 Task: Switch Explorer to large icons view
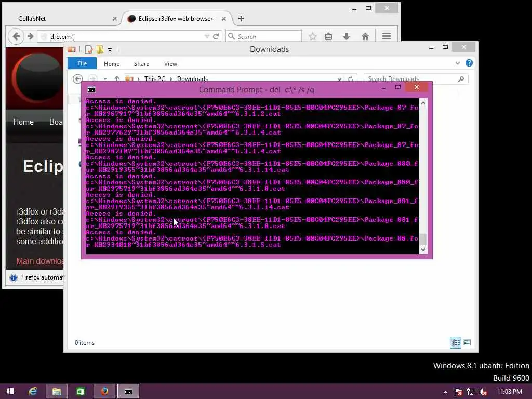[467, 343]
